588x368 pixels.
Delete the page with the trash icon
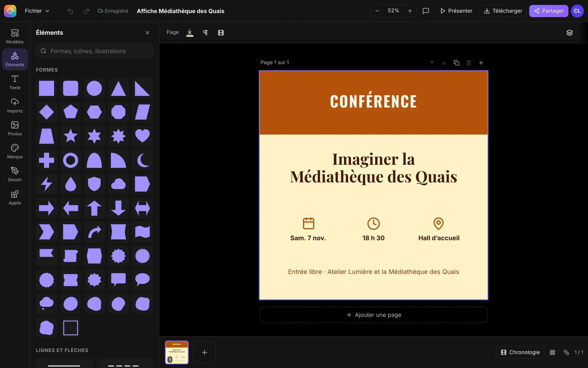469,63
